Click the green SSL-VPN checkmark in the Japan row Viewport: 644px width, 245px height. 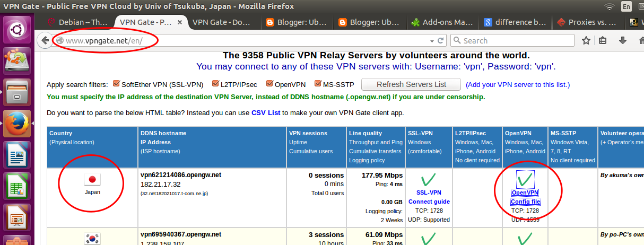pyautogui.click(x=429, y=179)
